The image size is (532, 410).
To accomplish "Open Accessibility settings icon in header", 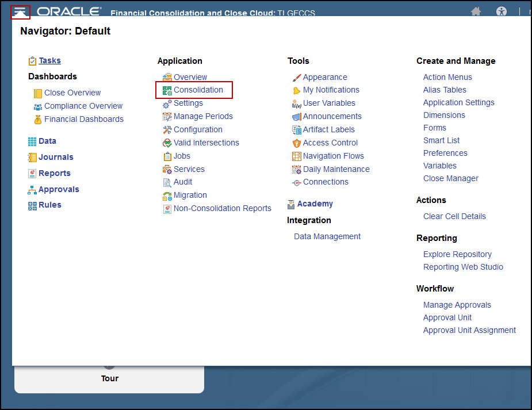I will coord(501,12).
